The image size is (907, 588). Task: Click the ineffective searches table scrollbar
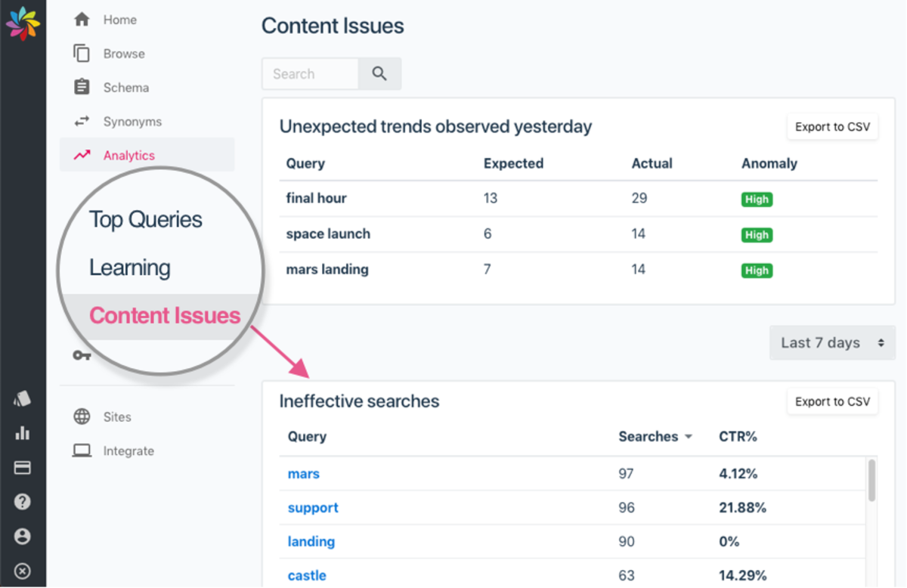click(x=871, y=481)
